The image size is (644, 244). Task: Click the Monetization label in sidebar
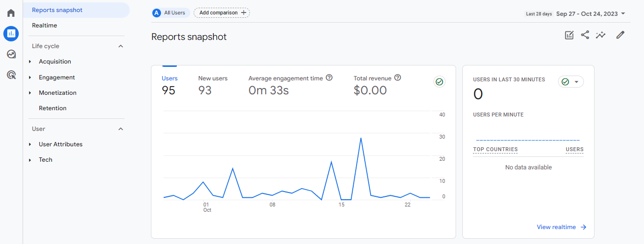[58, 93]
